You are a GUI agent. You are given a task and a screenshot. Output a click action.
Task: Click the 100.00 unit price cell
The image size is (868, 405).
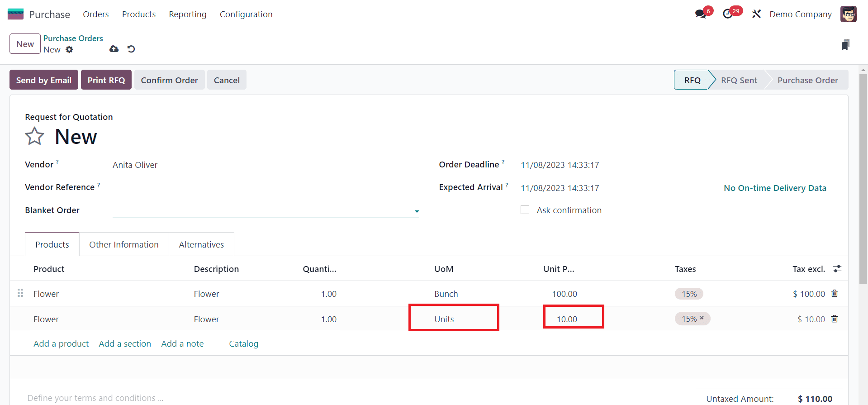click(564, 294)
